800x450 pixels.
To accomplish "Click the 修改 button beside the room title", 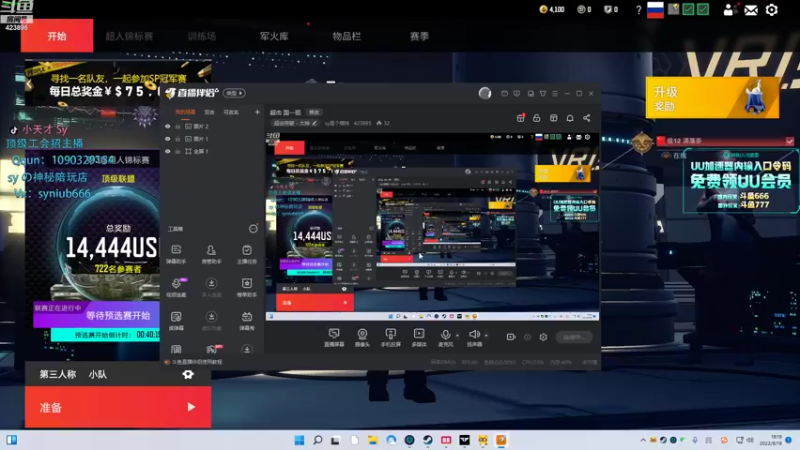I will click(314, 112).
